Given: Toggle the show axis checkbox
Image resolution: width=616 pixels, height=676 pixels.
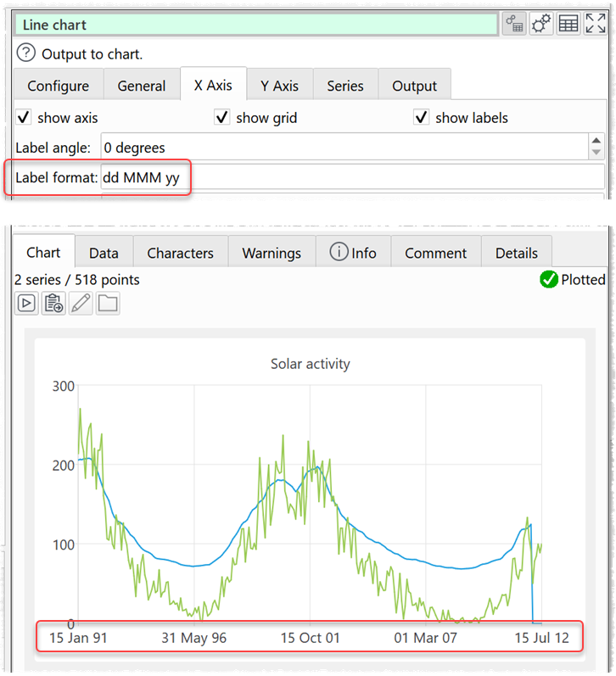Looking at the screenshot, I should [24, 117].
